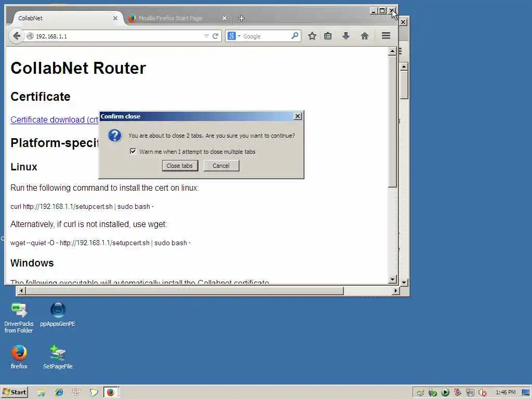Click the horizontal scroll right arrow
Viewport: 532px width, 399px height.
pos(395,291)
